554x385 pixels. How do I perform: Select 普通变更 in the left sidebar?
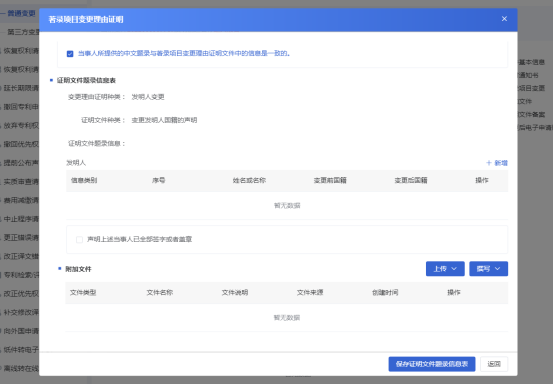pos(21,13)
